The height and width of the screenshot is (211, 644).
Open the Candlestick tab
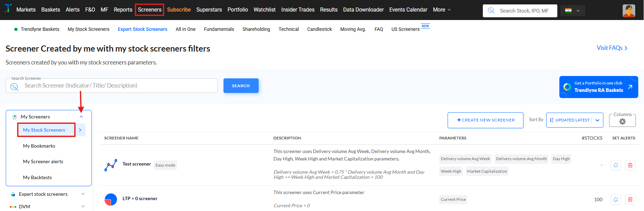[319, 29]
